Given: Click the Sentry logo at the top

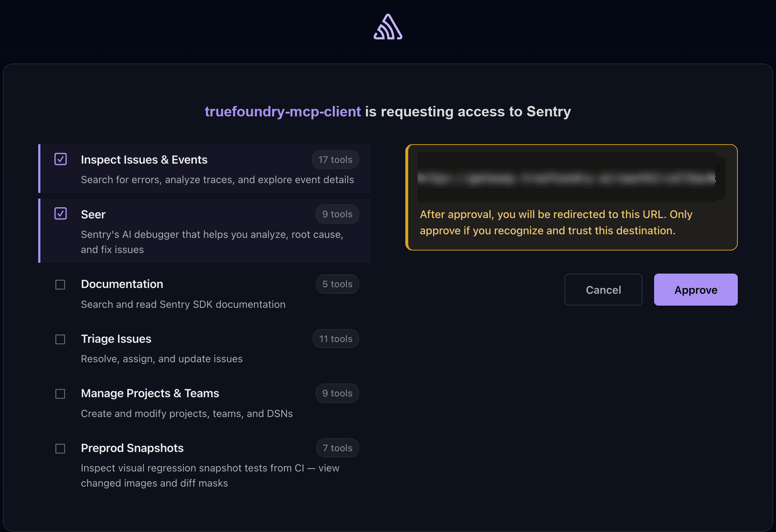Looking at the screenshot, I should pos(388,27).
